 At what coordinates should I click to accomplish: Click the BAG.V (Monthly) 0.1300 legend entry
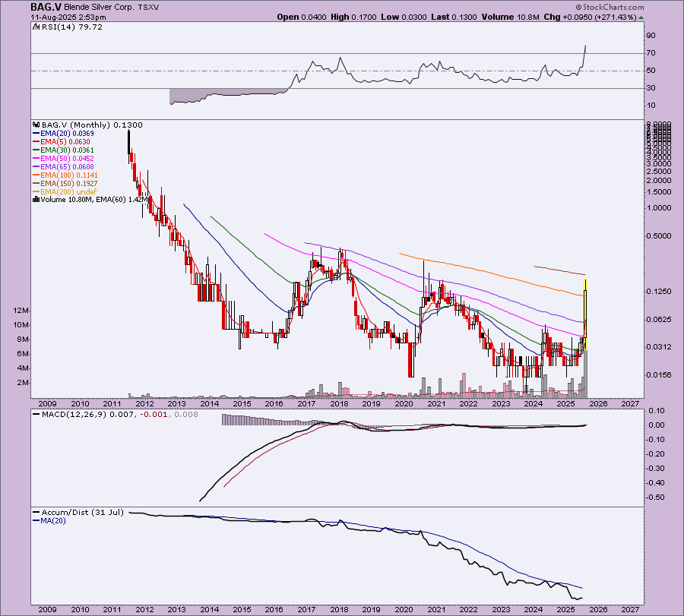(x=92, y=125)
